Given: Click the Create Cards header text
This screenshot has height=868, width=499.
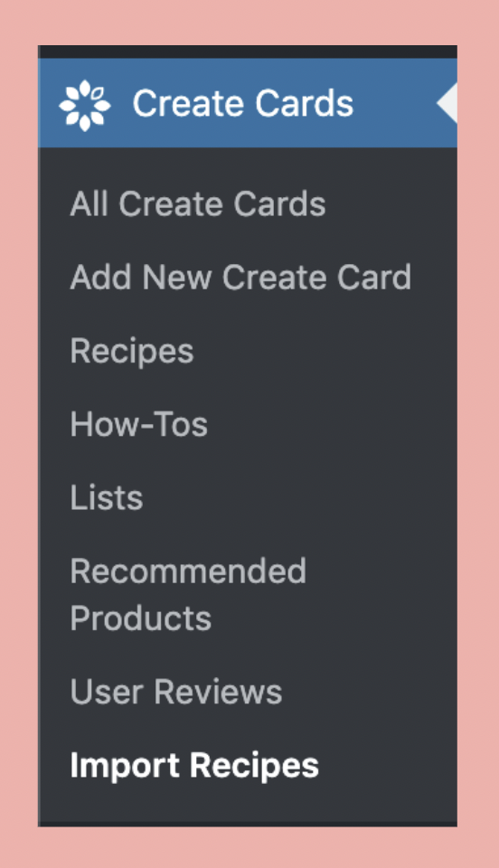Looking at the screenshot, I should (243, 103).
